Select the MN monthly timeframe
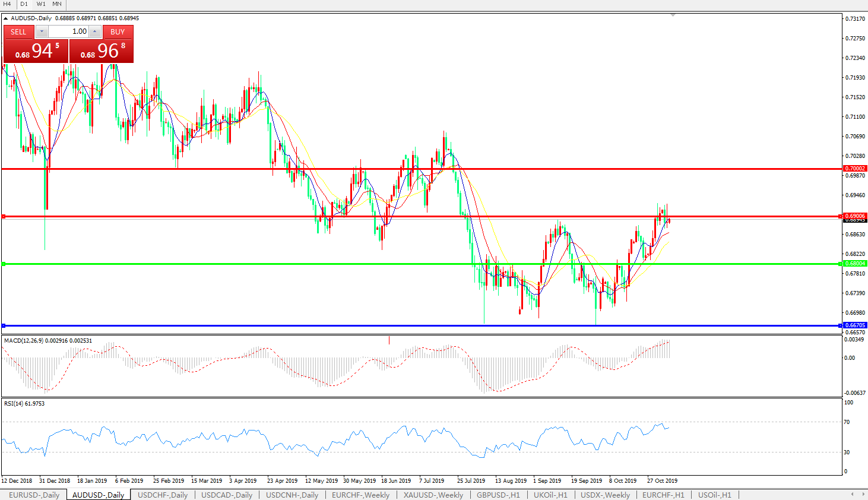 point(57,4)
